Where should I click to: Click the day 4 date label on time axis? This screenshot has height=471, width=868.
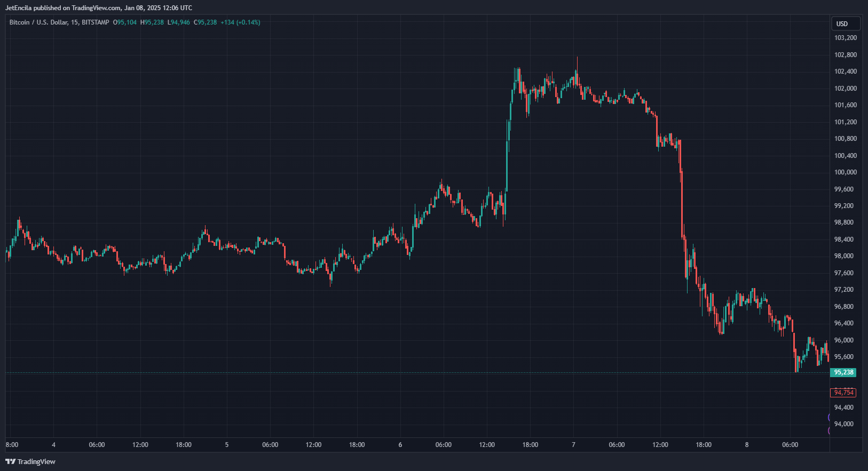(x=53, y=445)
